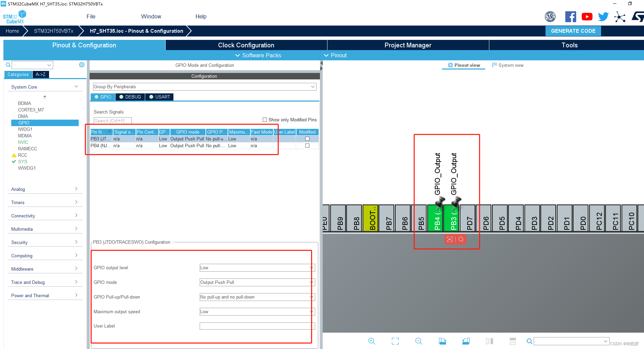Open Pinout dropdown menu

click(x=335, y=55)
